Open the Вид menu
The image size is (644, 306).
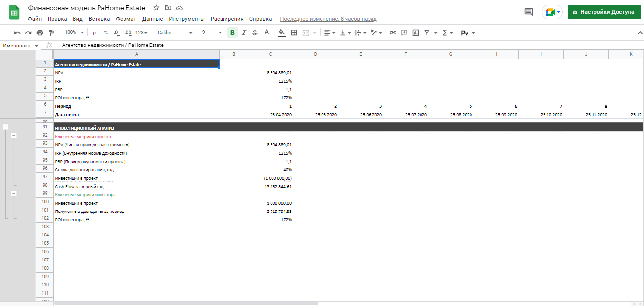[77, 19]
